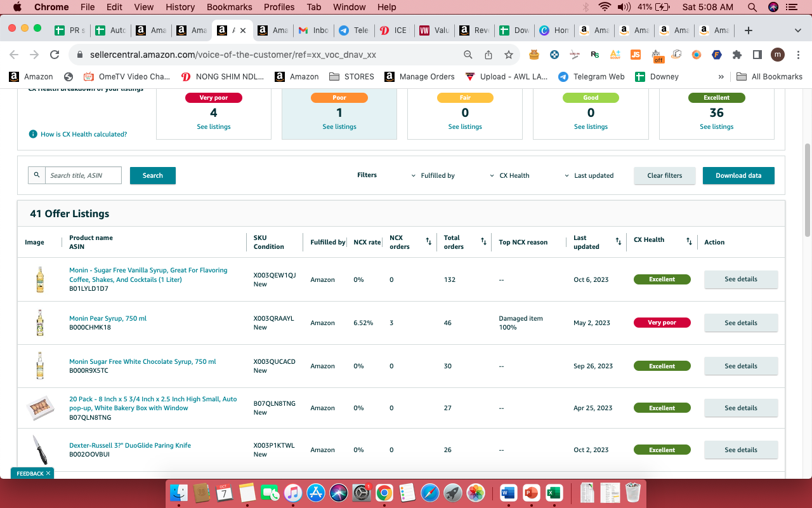Open the STORES bookmarks folder
Image resolution: width=812 pixels, height=508 pixels.
pos(352,76)
